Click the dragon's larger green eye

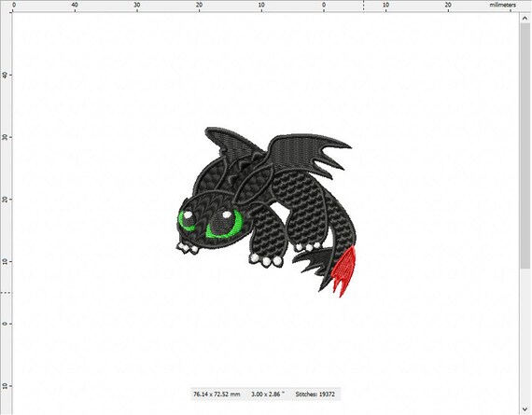click(225, 224)
